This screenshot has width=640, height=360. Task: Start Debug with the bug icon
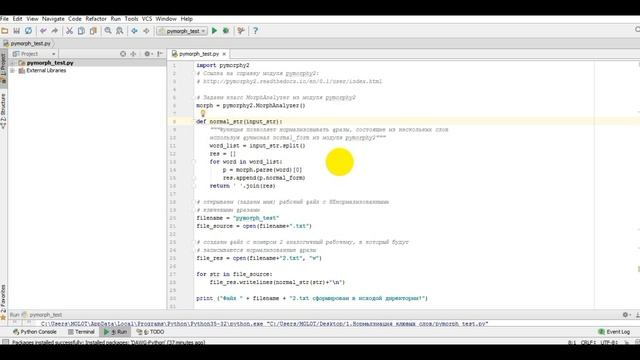click(x=226, y=31)
